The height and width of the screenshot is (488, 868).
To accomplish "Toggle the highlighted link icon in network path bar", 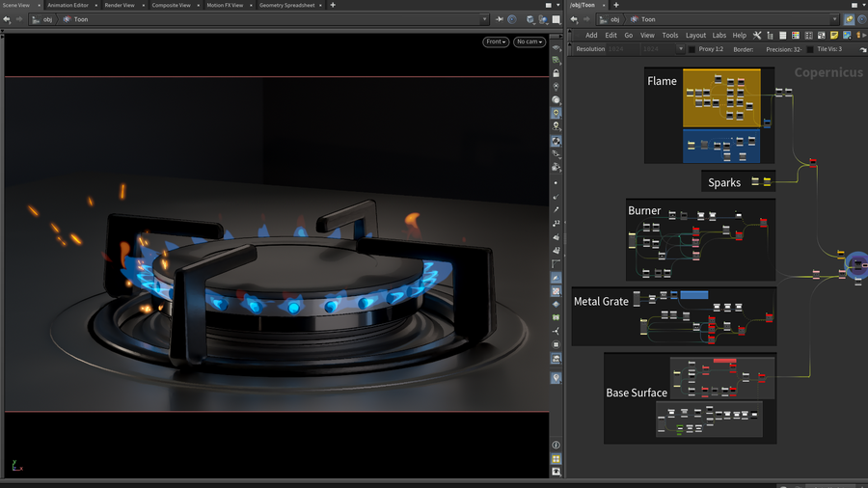I will click(849, 19).
